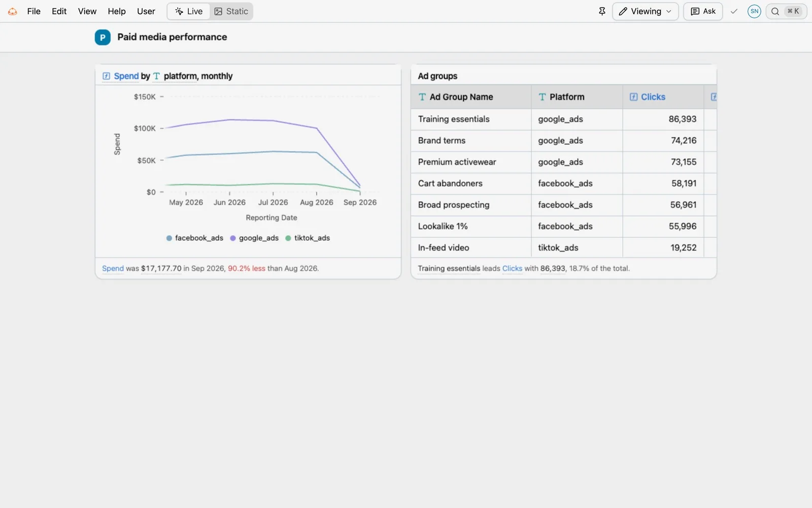Click the orange app logo icon
The height and width of the screenshot is (508, 812).
(13, 11)
